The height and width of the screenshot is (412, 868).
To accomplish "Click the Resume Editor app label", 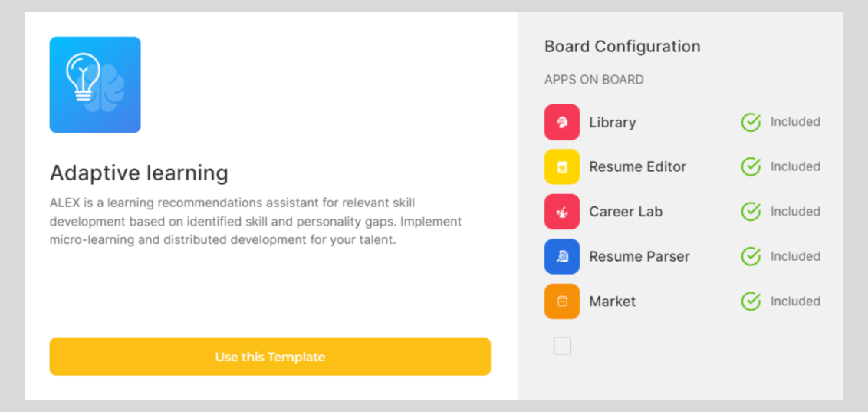I will coord(637,167).
